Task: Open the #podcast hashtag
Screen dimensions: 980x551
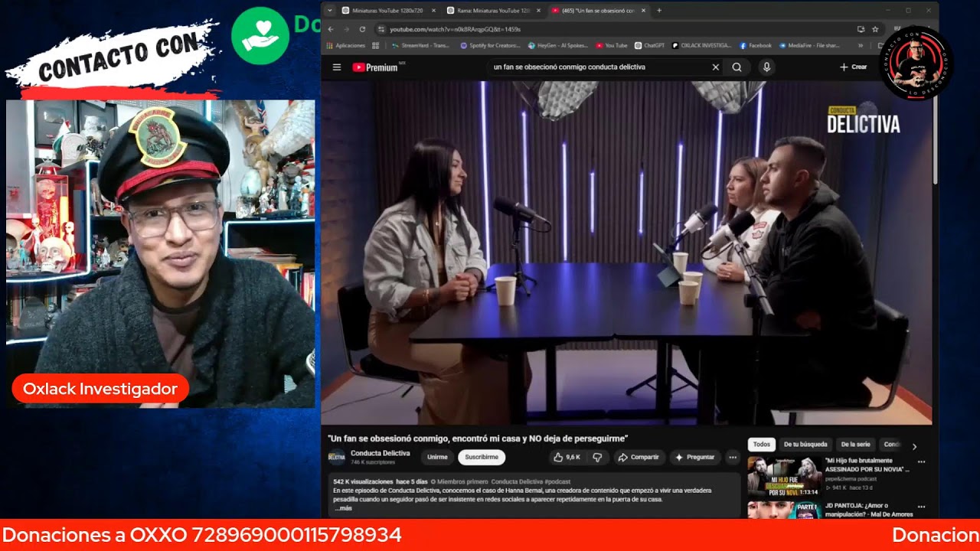Action: pyautogui.click(x=557, y=481)
